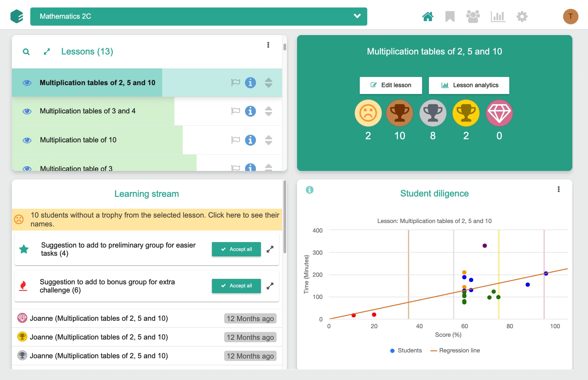Screen dimensions: 588x380
Task: Open the Student diligence options menu
Action: (558, 189)
